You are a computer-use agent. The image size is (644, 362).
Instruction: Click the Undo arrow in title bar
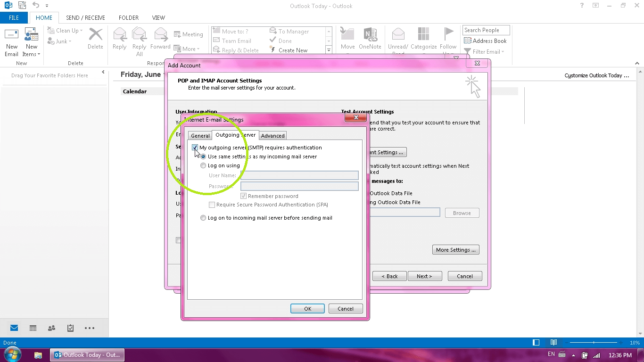[x=36, y=5]
